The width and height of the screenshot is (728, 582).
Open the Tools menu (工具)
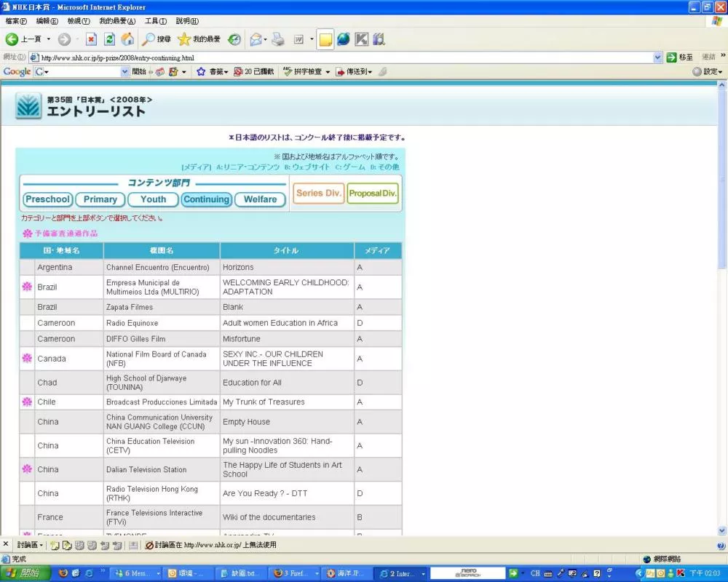pyautogui.click(x=156, y=21)
